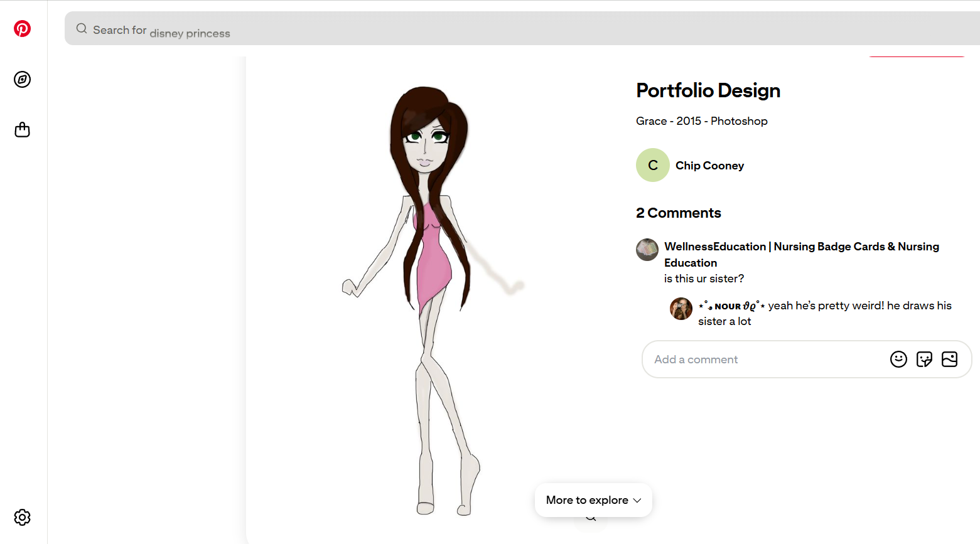This screenshot has width=980, height=544.
Task: Expand More to explore chevron
Action: (x=637, y=501)
